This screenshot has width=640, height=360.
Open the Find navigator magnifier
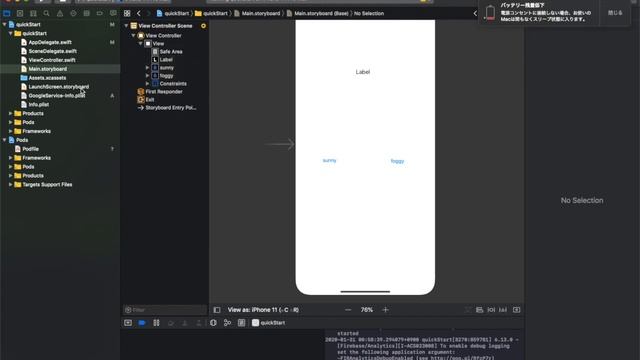[x=47, y=13]
